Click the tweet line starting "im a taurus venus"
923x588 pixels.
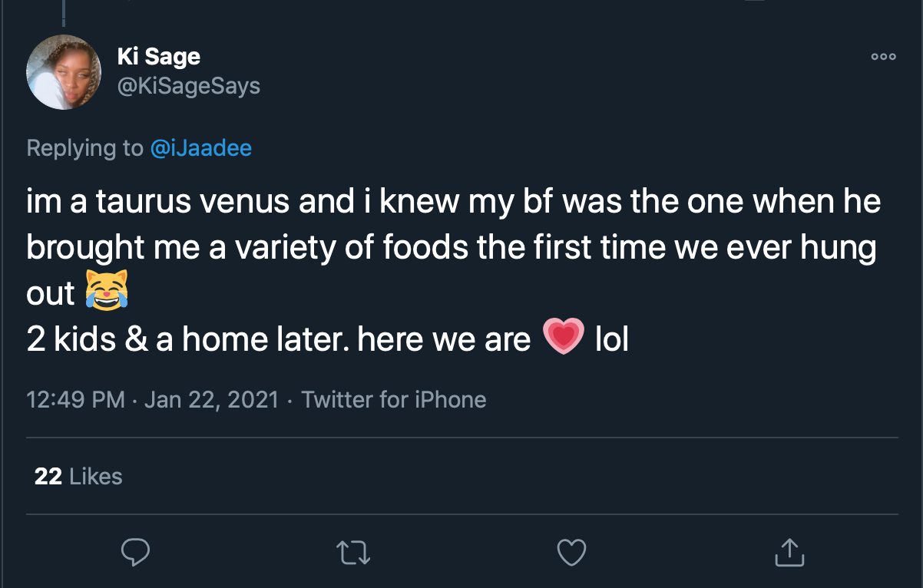pyautogui.click(x=453, y=203)
